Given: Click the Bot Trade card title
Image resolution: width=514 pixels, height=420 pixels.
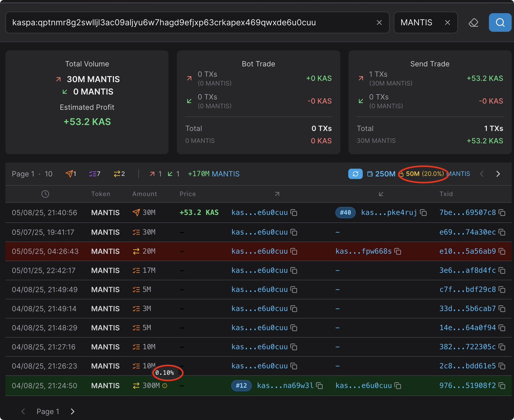Looking at the screenshot, I should point(258,64).
